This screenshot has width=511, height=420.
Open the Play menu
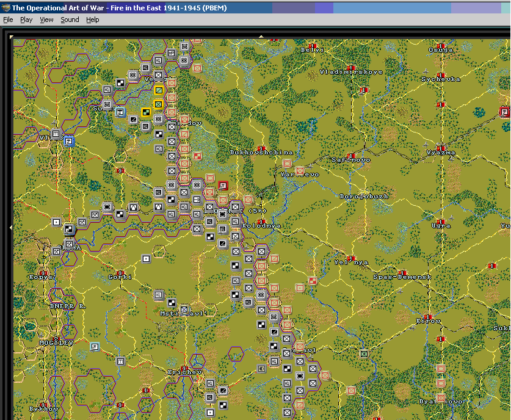(26, 20)
